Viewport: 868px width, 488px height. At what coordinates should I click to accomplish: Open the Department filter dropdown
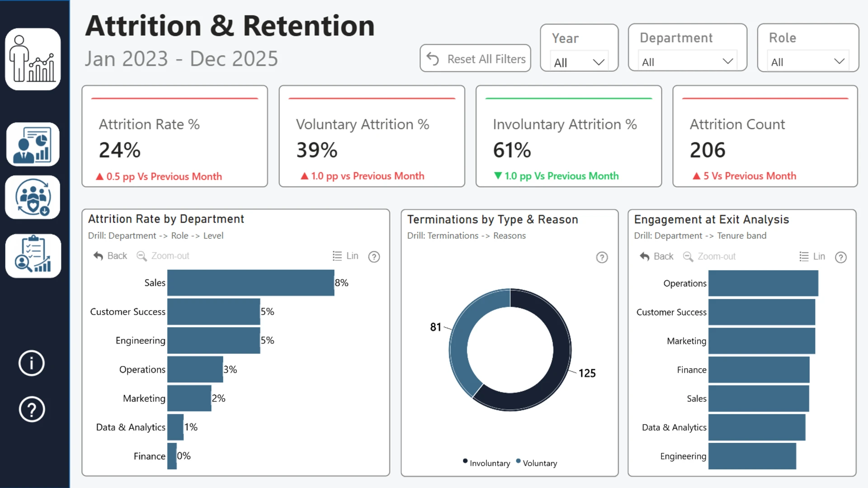coord(687,61)
